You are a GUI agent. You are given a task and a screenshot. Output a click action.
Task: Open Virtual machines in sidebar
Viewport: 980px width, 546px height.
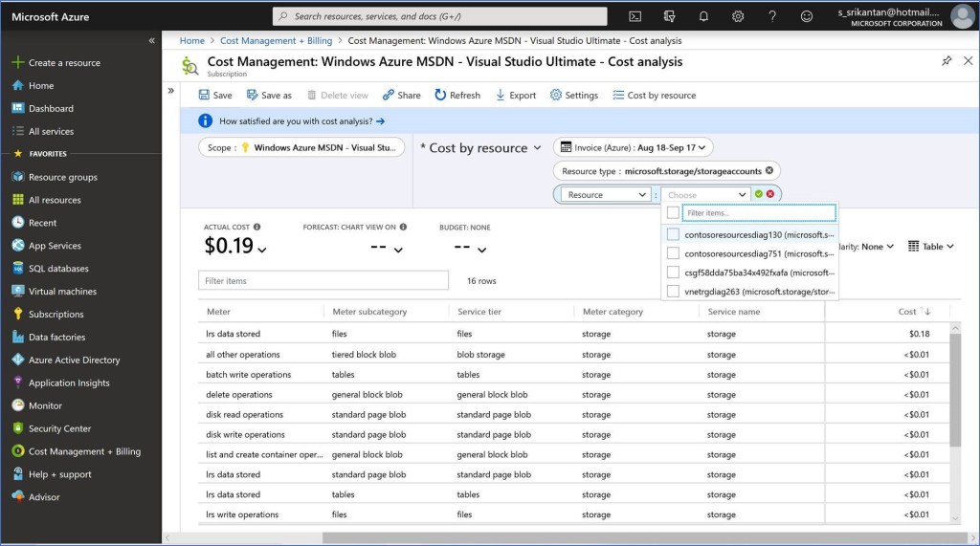[63, 292]
